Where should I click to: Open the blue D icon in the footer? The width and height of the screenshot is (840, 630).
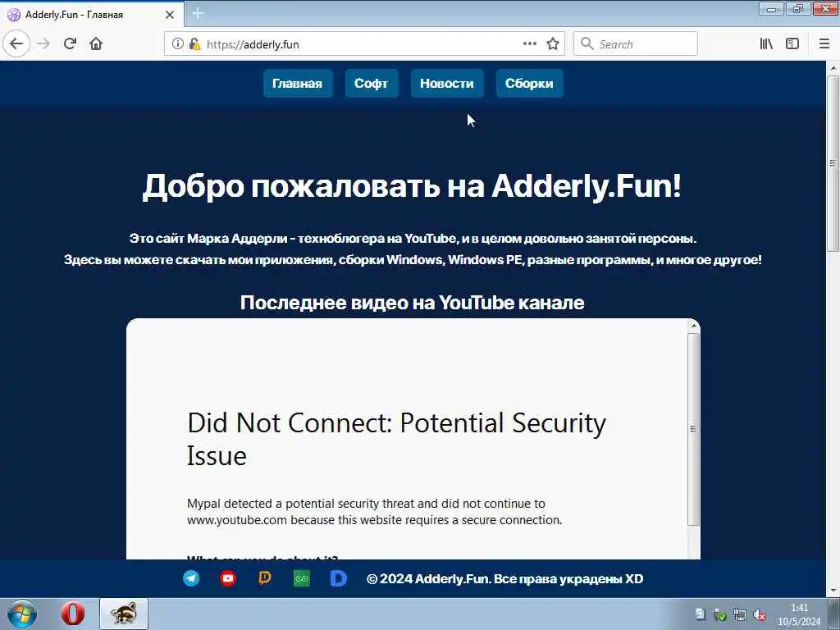(x=339, y=578)
